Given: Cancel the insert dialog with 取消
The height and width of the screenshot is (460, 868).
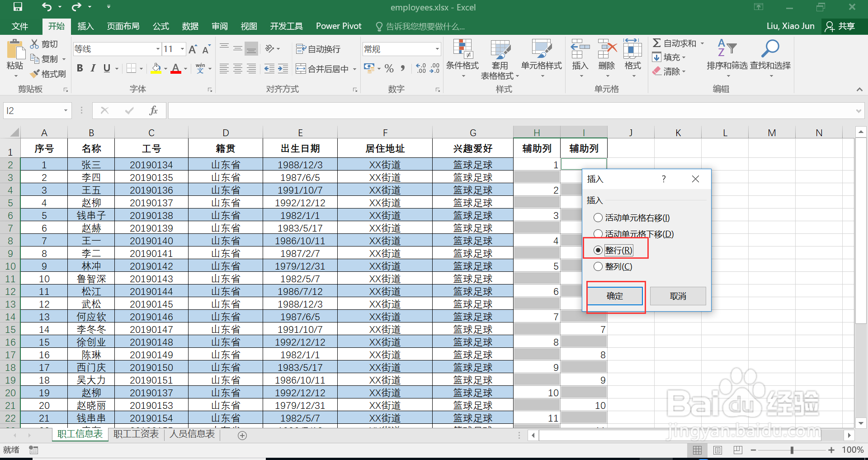Looking at the screenshot, I should (678, 296).
